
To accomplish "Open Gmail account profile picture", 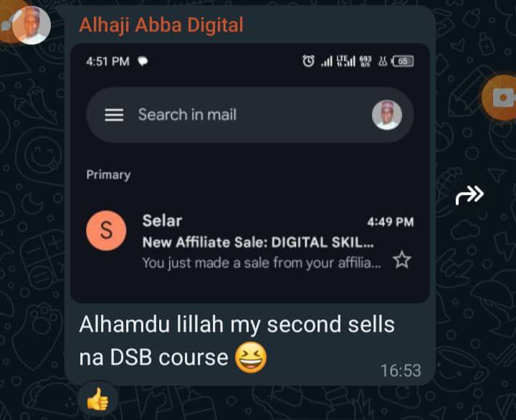I will click(x=387, y=115).
